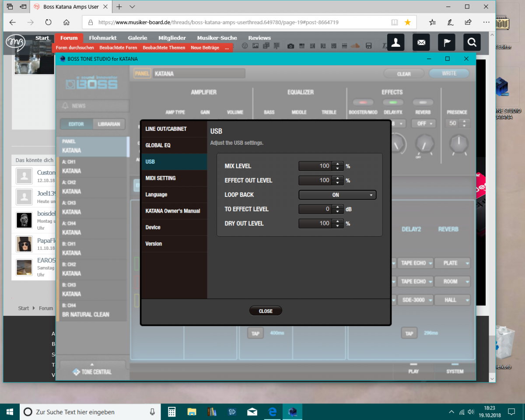Switch to LIBRARIAN mode
The width and height of the screenshot is (525, 420).
109,124
